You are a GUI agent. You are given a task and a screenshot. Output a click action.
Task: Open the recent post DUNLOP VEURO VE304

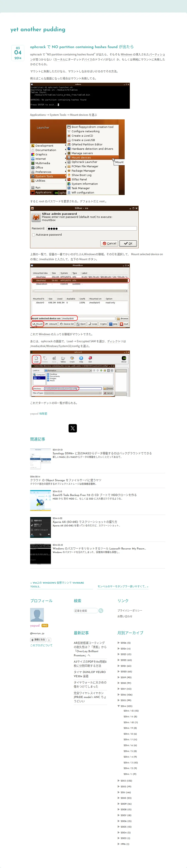(x=90, y=674)
